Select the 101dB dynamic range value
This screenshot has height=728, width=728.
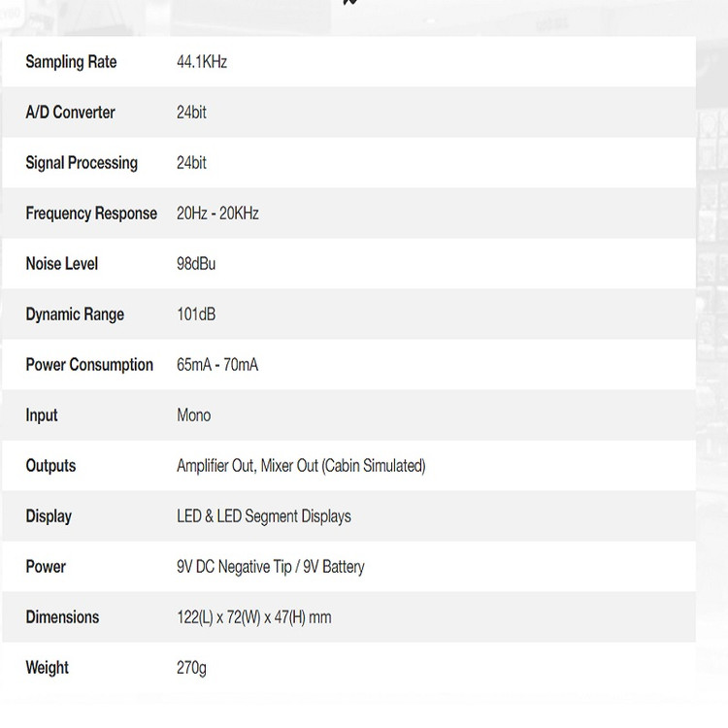click(196, 314)
